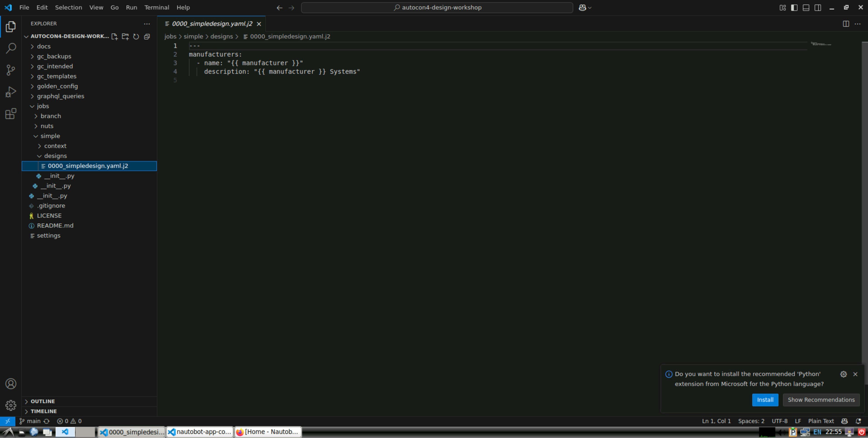Screen dimensions: 868x438
Task: Collapse the designs folder
Action: pyautogui.click(x=55, y=156)
